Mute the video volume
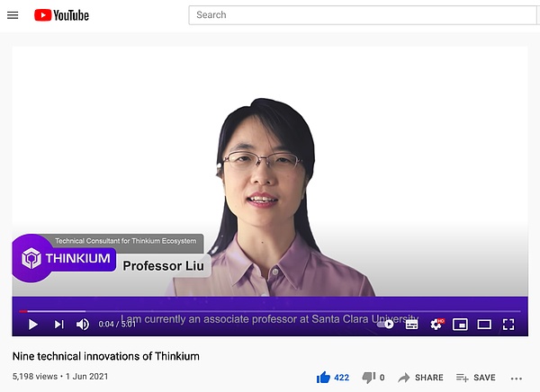 [82, 325]
